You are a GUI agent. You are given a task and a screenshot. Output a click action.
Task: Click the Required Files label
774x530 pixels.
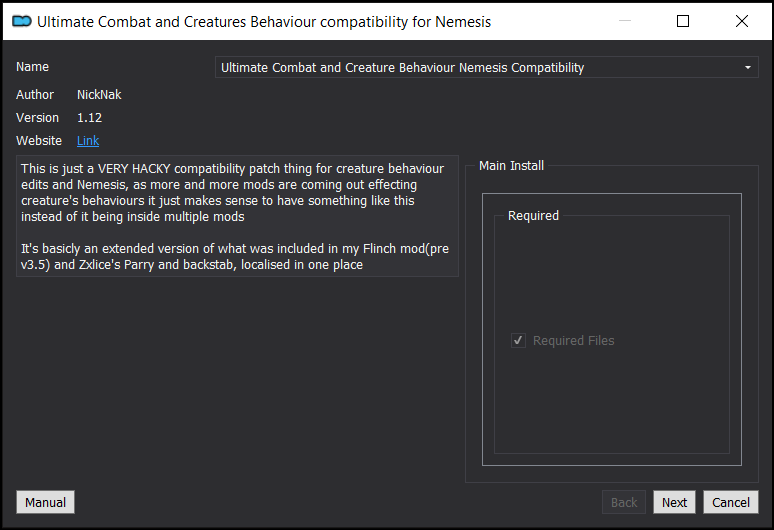(574, 341)
